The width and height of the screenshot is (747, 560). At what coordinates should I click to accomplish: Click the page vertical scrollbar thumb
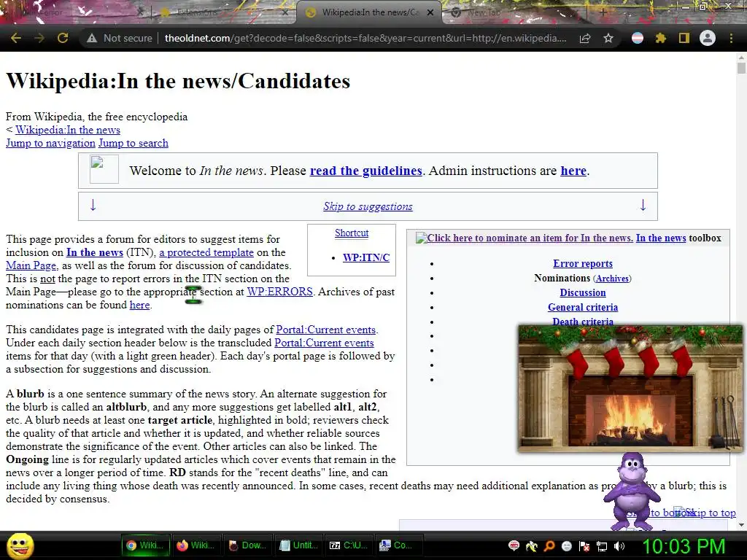(741, 68)
